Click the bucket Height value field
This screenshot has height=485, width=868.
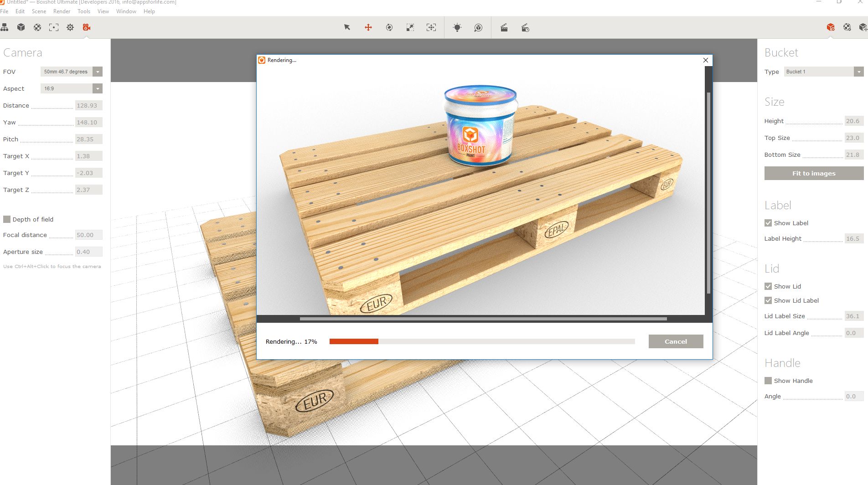tap(854, 121)
